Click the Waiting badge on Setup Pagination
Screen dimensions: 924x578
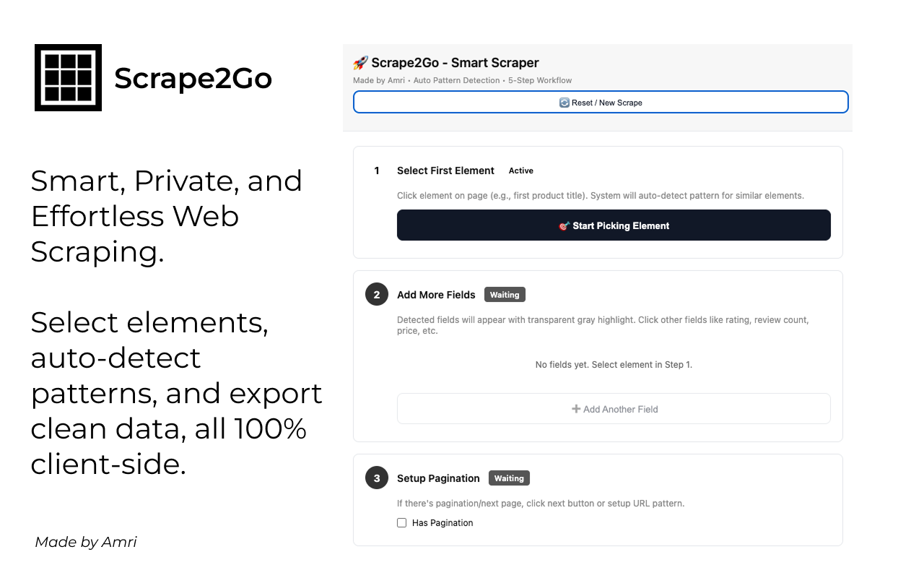[509, 478]
